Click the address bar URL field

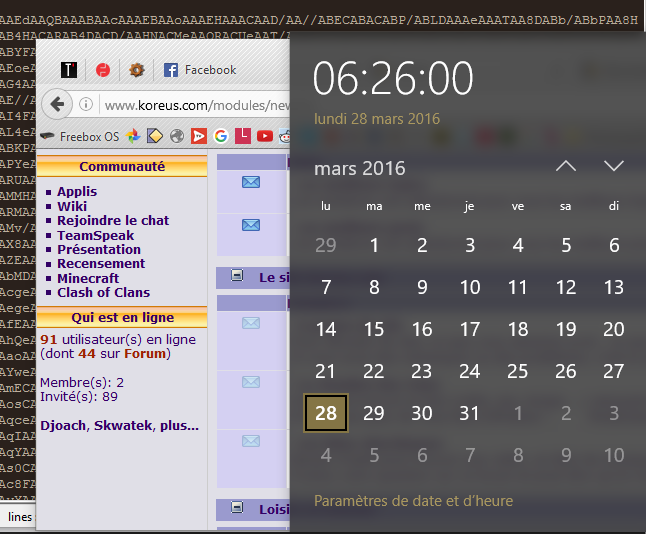tap(190, 105)
